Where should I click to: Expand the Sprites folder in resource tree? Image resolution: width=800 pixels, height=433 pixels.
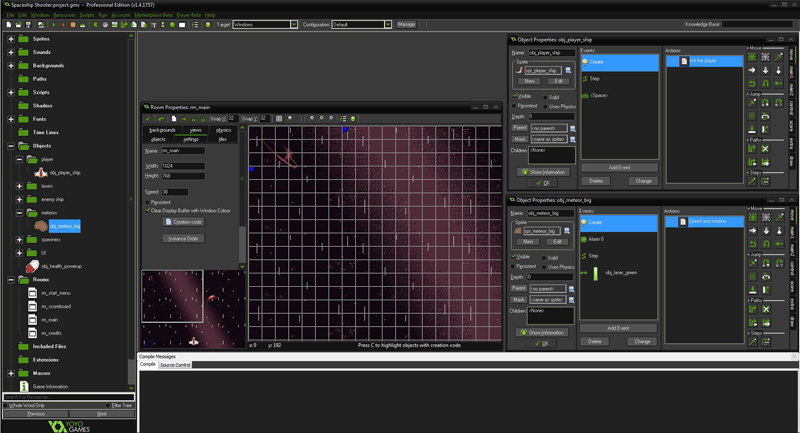pos(11,39)
